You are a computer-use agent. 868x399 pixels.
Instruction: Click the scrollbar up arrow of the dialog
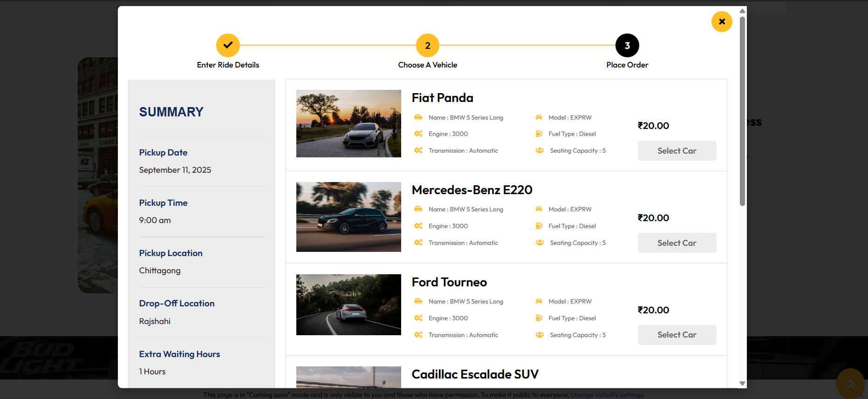(742, 11)
